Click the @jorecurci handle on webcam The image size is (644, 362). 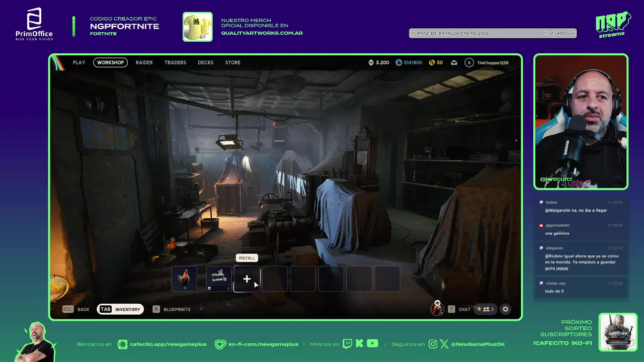556,179
